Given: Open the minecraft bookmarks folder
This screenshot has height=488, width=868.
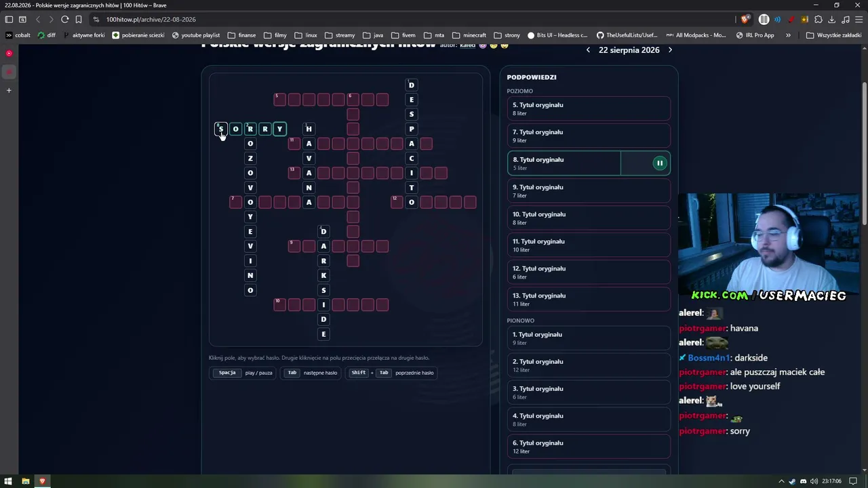Looking at the screenshot, I should 469,35.
